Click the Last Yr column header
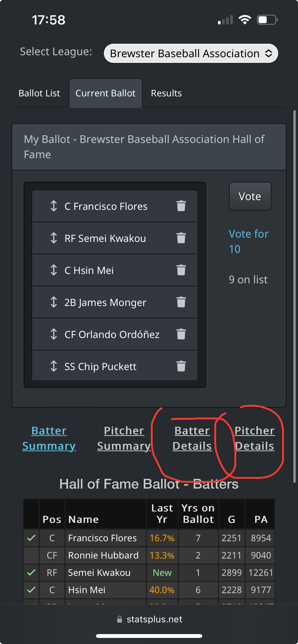298x644 pixels. [162, 514]
